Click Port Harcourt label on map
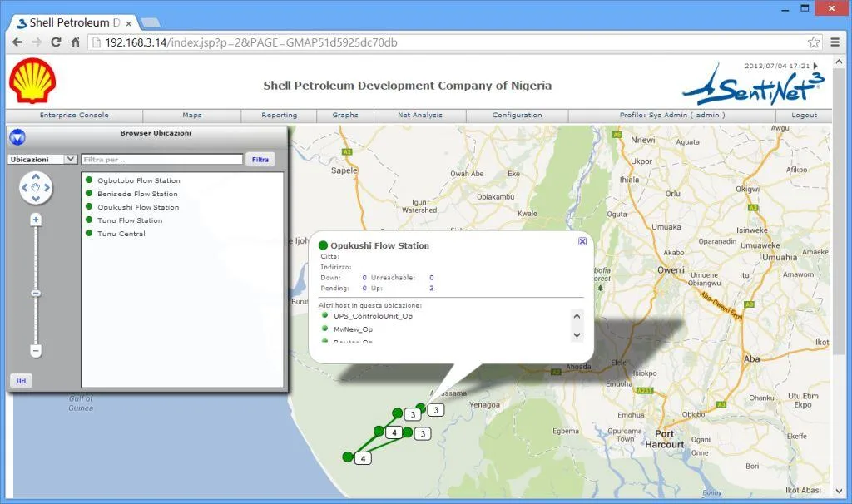852x504 pixels. click(x=664, y=439)
